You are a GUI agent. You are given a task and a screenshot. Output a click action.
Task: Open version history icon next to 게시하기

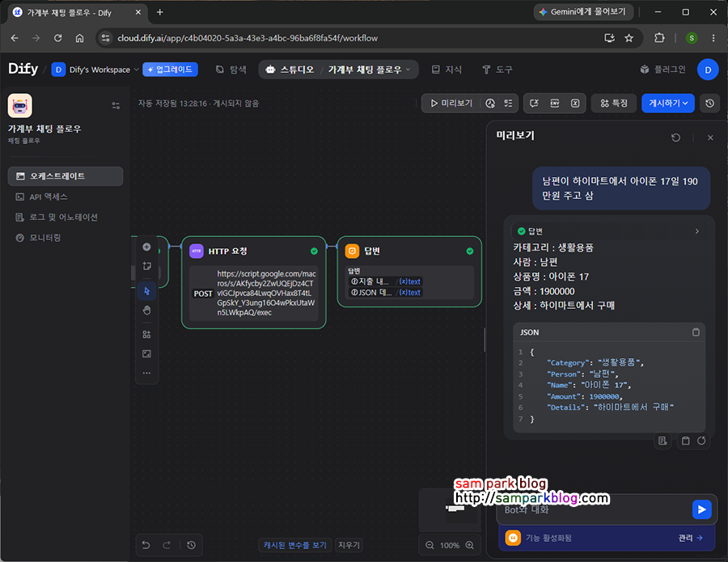[710, 103]
